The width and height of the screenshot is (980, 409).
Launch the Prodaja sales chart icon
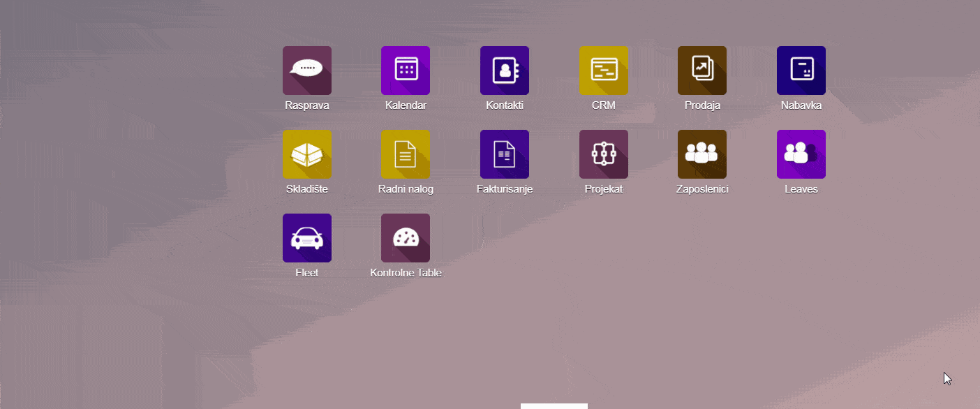(x=702, y=70)
